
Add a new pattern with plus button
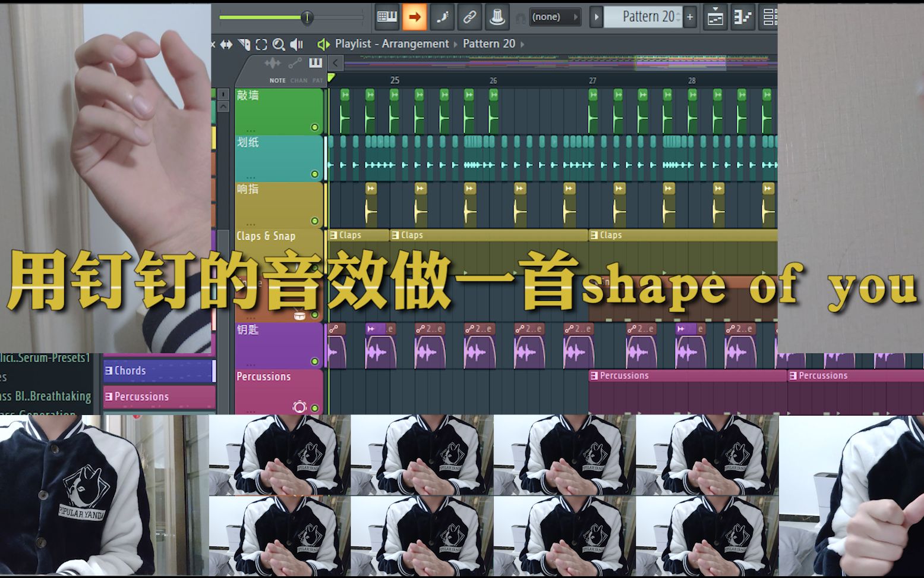(690, 17)
